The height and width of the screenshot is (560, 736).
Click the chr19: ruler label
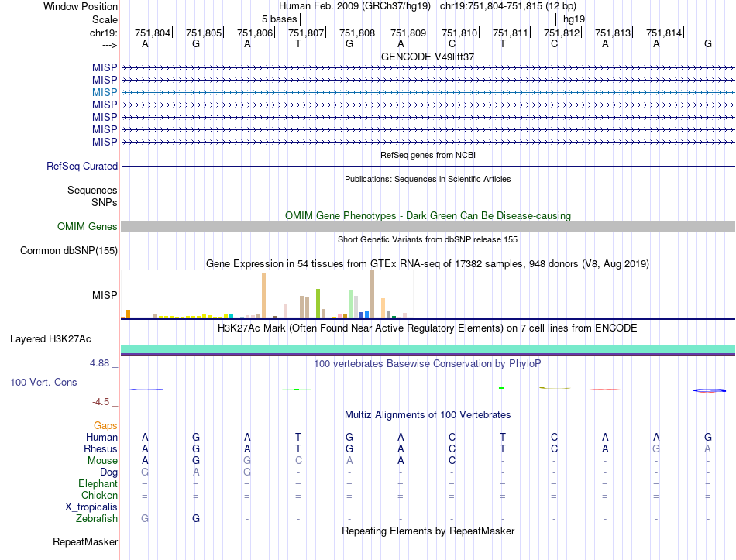(x=104, y=33)
